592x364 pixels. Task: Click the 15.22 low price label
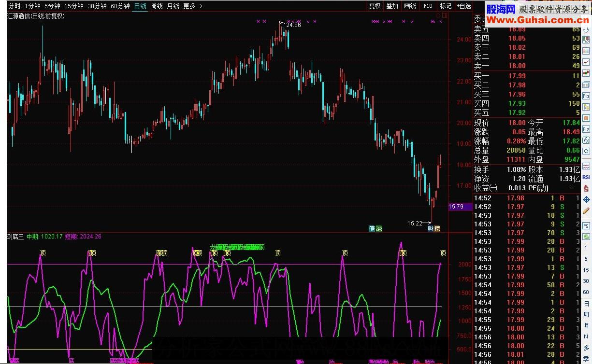pyautogui.click(x=415, y=224)
